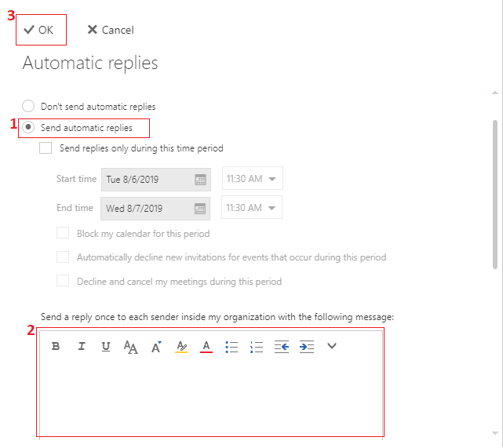Open the start date calendar picker

click(x=200, y=180)
